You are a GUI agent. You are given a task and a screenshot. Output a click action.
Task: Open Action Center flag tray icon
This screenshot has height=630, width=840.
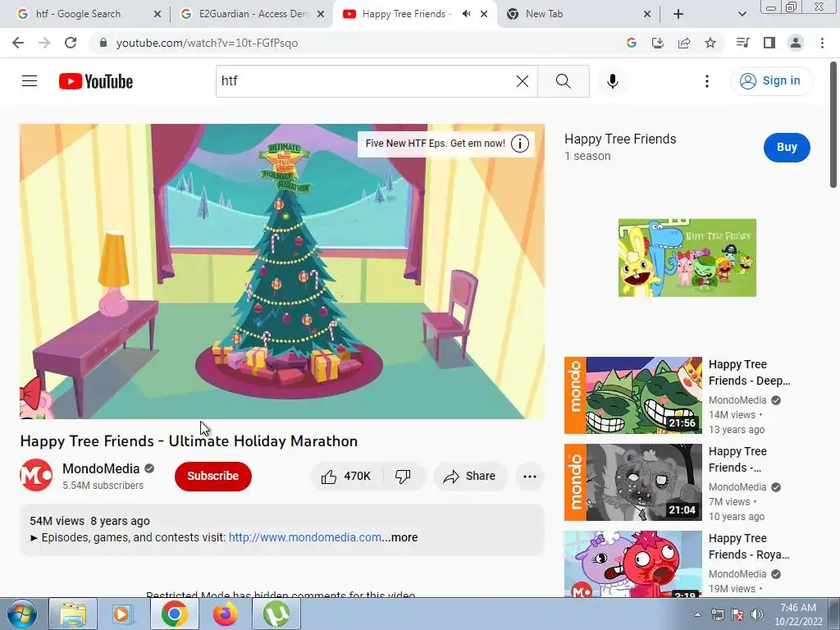pyautogui.click(x=737, y=614)
